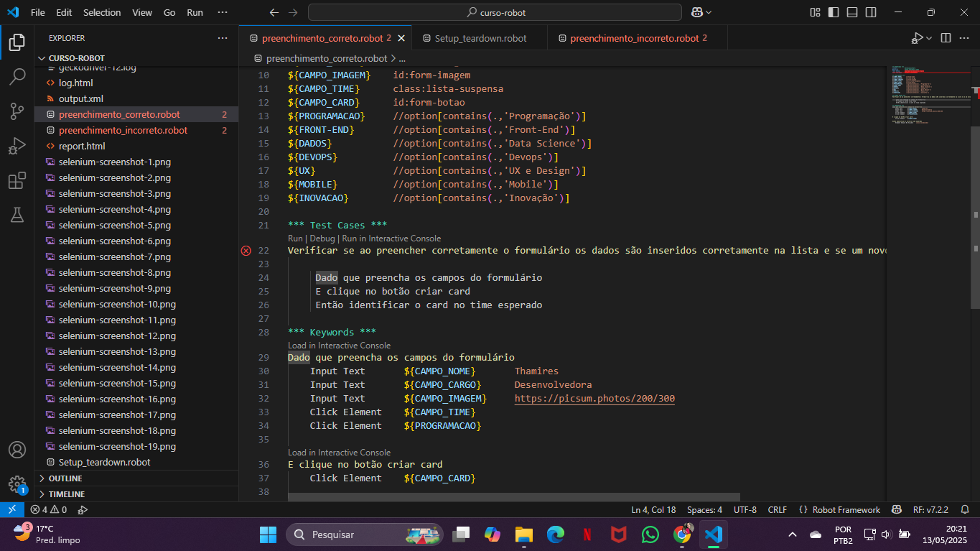Open the Copilot dropdown arrow in title bar
Viewport: 980px width, 551px height.
pyautogui.click(x=709, y=12)
